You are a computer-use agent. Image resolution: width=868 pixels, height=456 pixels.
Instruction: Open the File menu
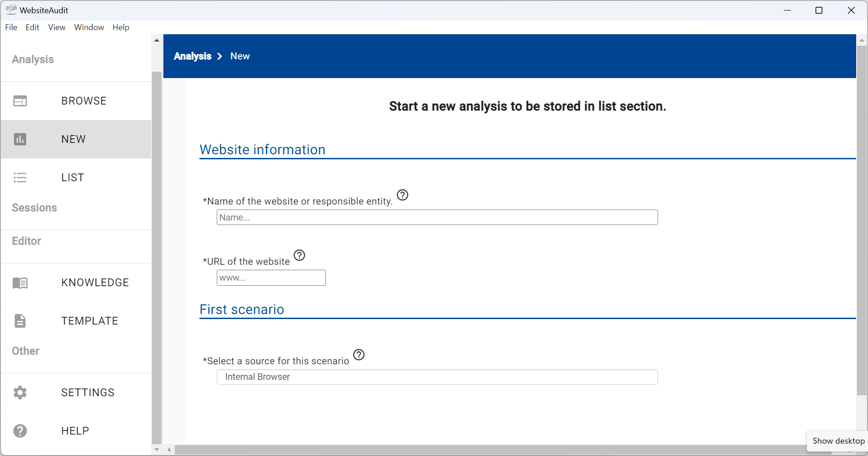(x=11, y=27)
